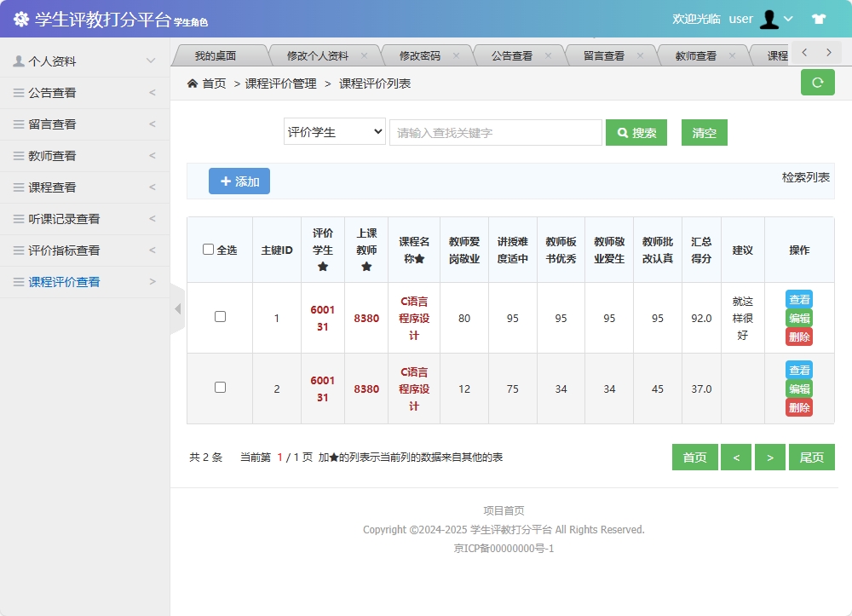Click the shirt theme-switcher icon at top right
The image size is (852, 616).
819,19
